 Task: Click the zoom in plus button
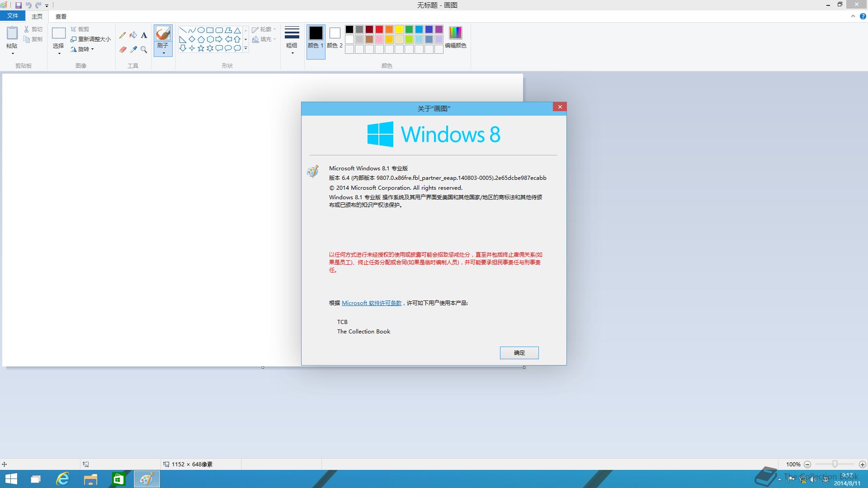pos(863,464)
